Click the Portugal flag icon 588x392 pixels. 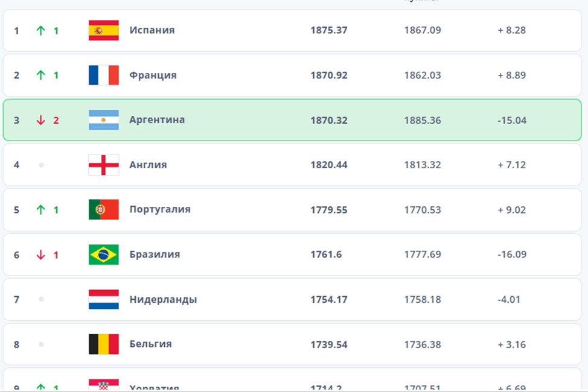point(104,209)
